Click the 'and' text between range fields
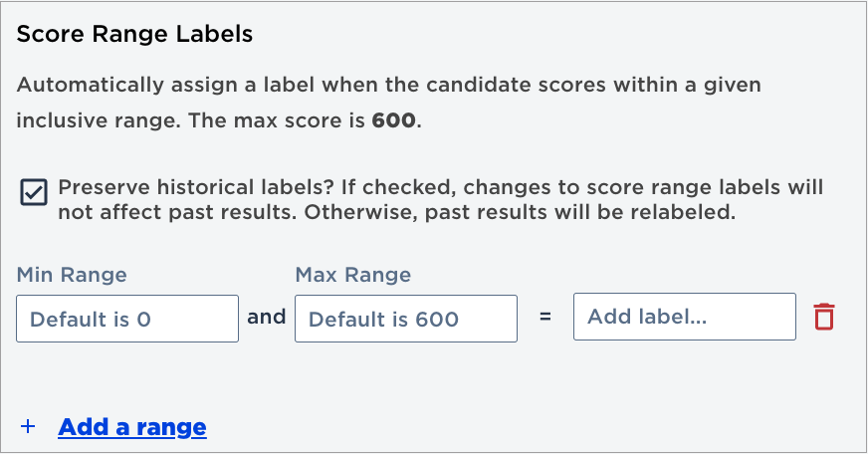The height and width of the screenshot is (454, 868). tap(266, 317)
